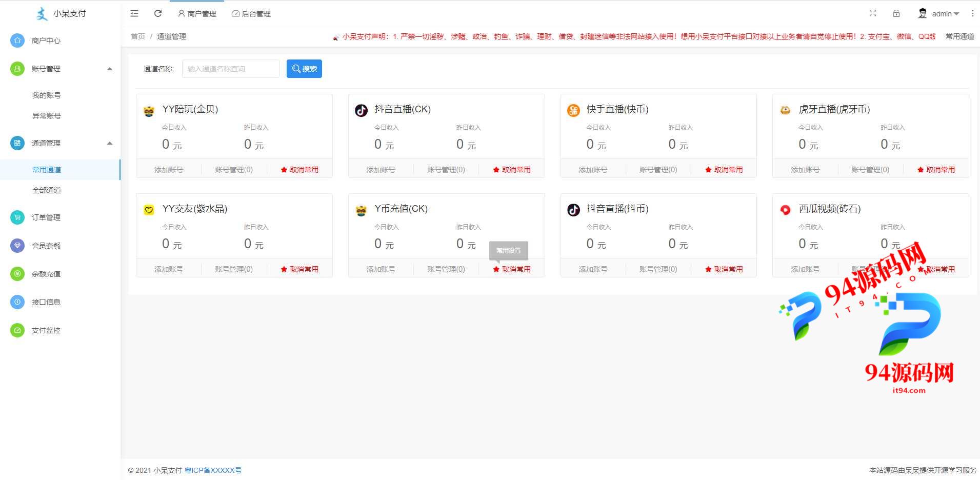Click 添加账号 on YY交友(紫水晶) card
Screen dimensions: 980x480
coord(169,269)
